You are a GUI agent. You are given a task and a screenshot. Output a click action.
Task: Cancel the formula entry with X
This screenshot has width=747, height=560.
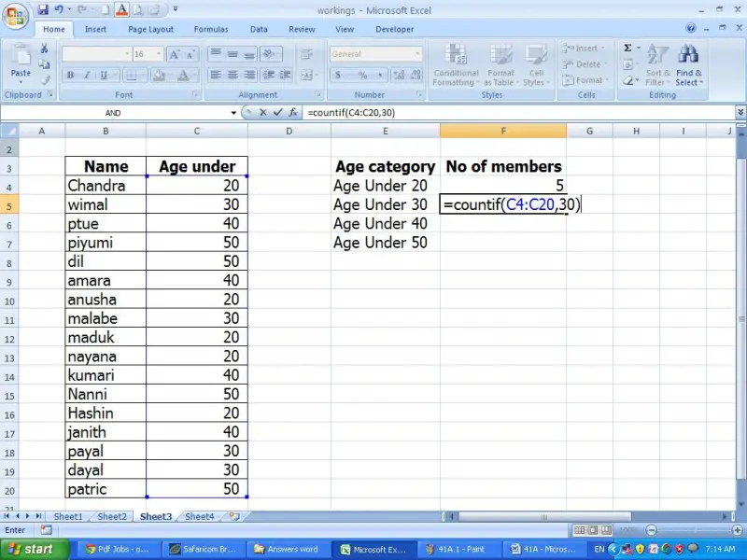[263, 112]
